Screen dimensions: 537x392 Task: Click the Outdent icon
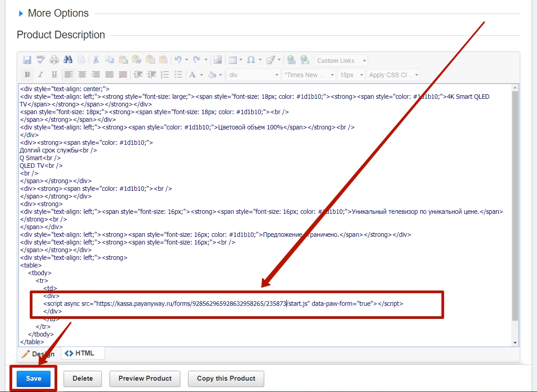tap(151, 74)
